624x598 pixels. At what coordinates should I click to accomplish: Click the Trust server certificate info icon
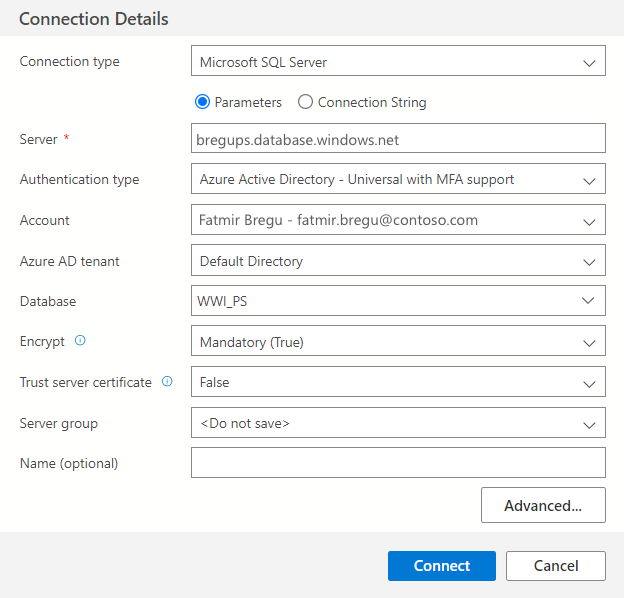point(167,382)
